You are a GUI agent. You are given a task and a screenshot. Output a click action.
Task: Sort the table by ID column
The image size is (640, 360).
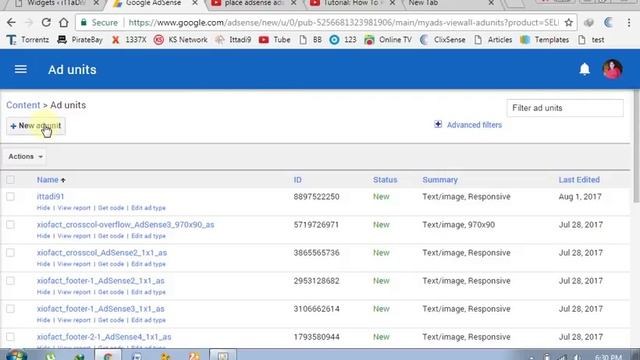coord(298,180)
